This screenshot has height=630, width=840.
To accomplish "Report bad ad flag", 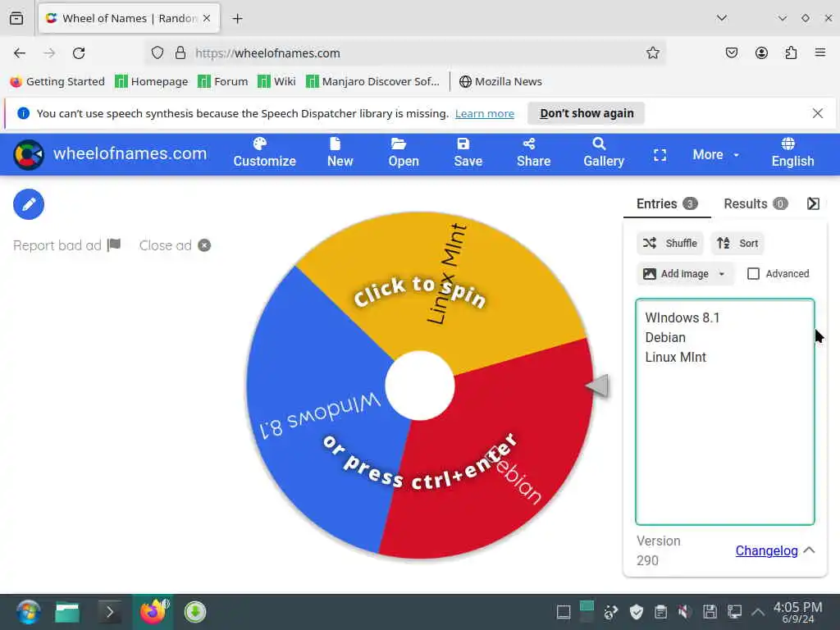I will click(x=67, y=245).
